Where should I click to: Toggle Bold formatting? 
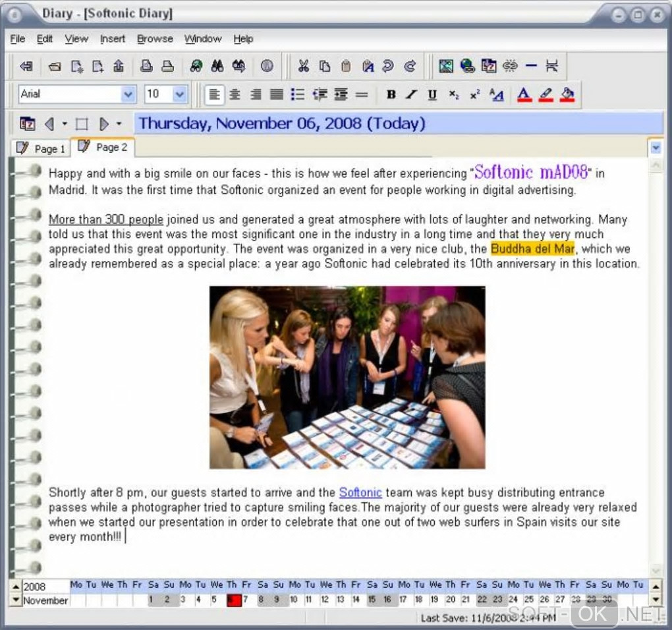[391, 94]
